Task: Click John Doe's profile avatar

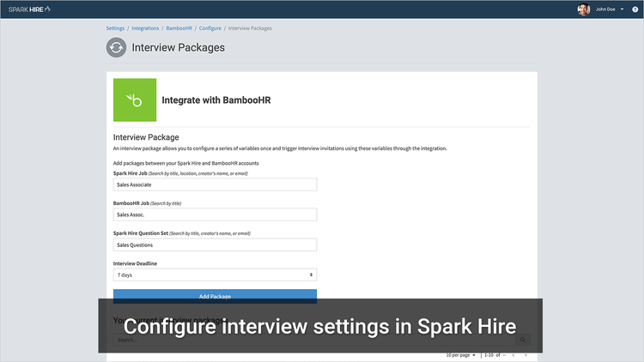Action: pyautogui.click(x=584, y=9)
